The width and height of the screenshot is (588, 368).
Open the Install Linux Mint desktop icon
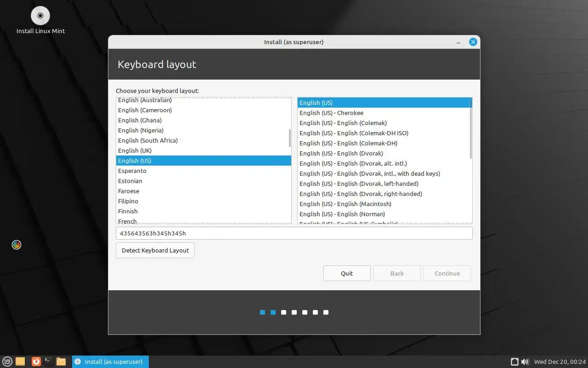coord(40,21)
